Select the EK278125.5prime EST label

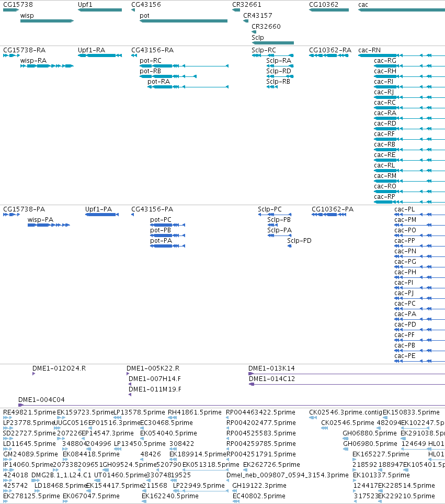click(31, 496)
